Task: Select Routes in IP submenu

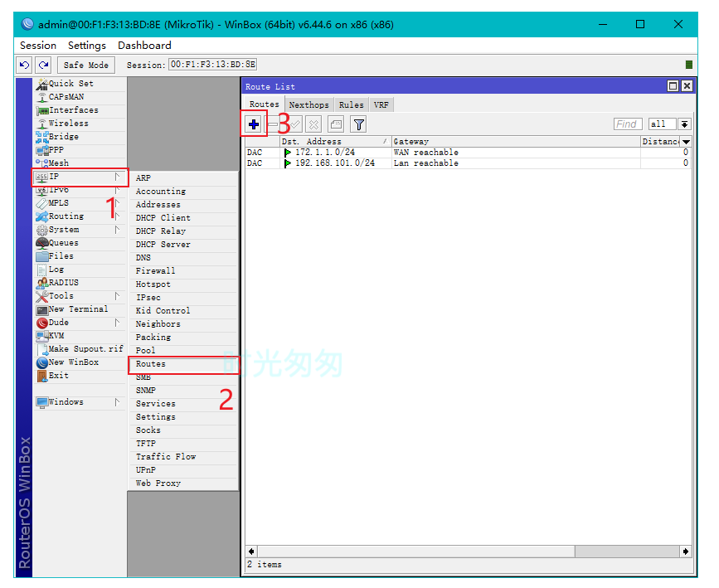Action: click(183, 365)
